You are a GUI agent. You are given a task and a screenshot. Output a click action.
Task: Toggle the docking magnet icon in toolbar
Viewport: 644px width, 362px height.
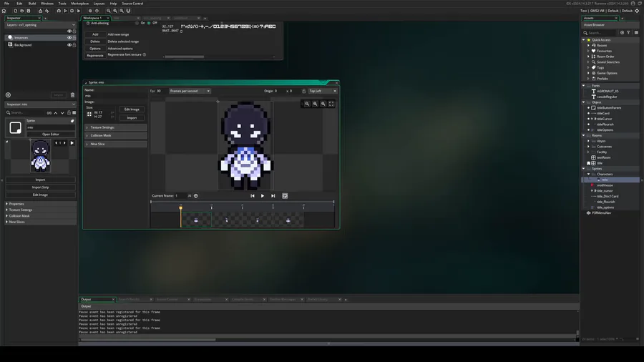pyautogui.click(x=128, y=11)
